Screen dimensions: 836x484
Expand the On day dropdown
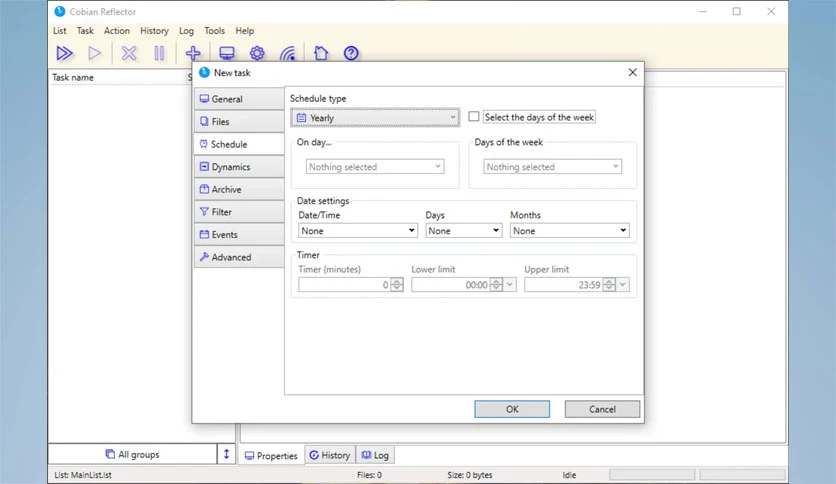tap(375, 167)
